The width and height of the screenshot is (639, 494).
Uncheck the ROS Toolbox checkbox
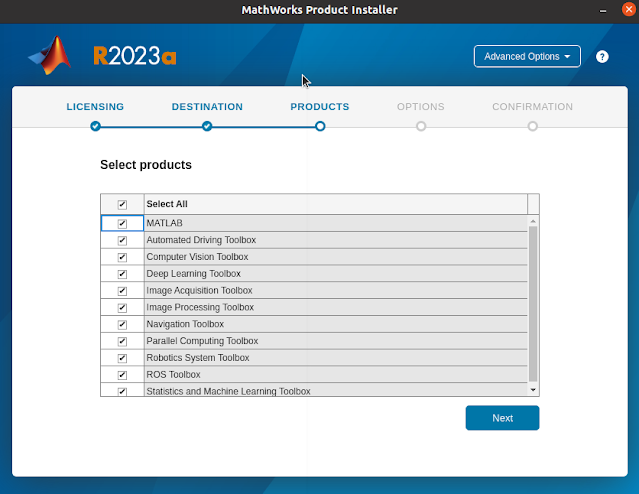[x=122, y=375]
